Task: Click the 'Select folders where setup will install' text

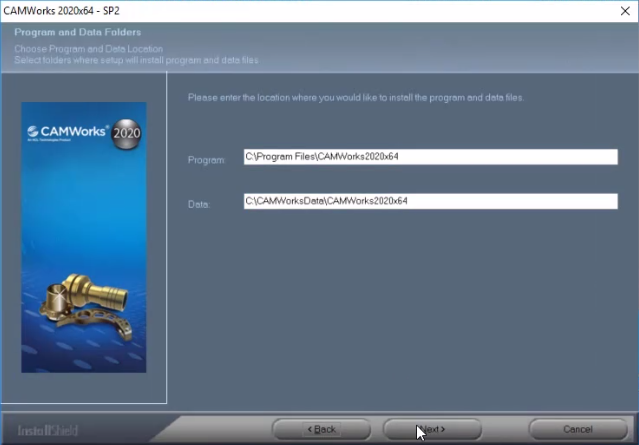Action: tap(137, 60)
